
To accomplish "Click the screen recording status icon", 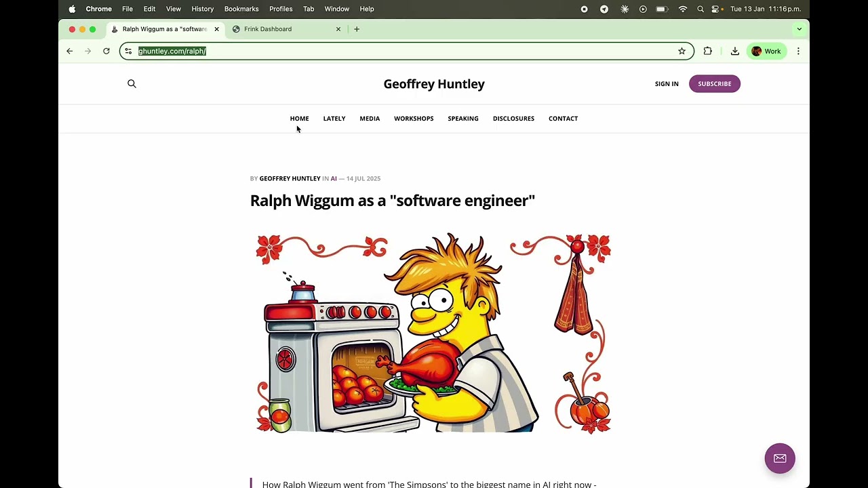I will 584,9.
